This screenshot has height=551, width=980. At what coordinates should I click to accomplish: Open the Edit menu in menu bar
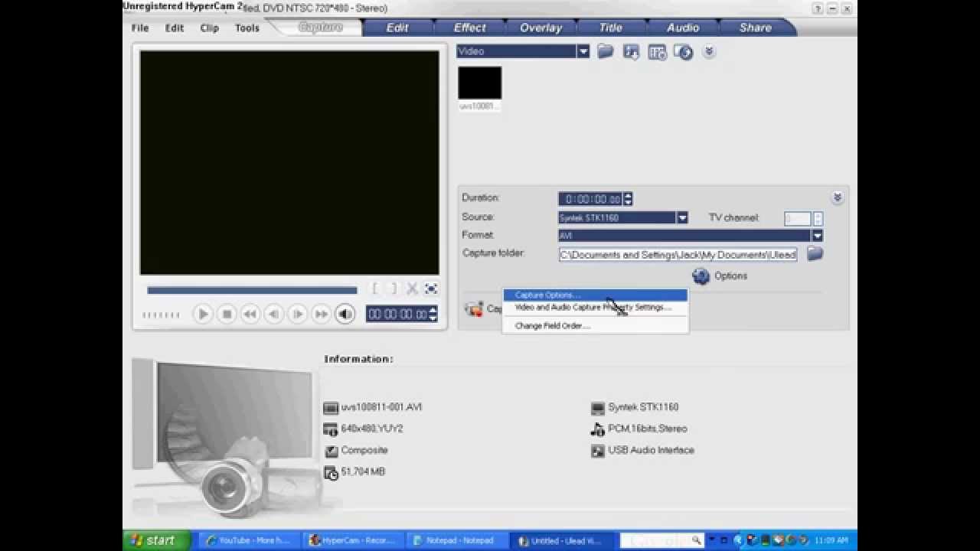pyautogui.click(x=175, y=28)
